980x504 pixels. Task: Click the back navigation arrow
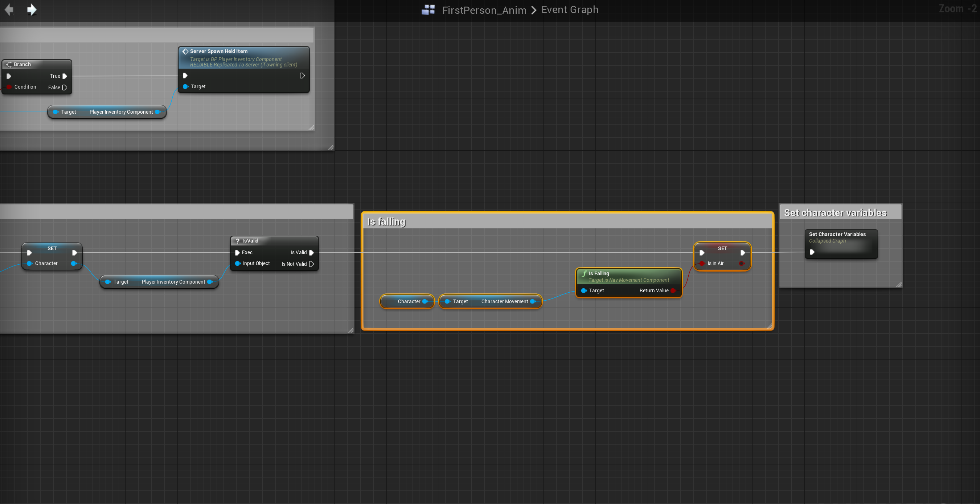9,9
